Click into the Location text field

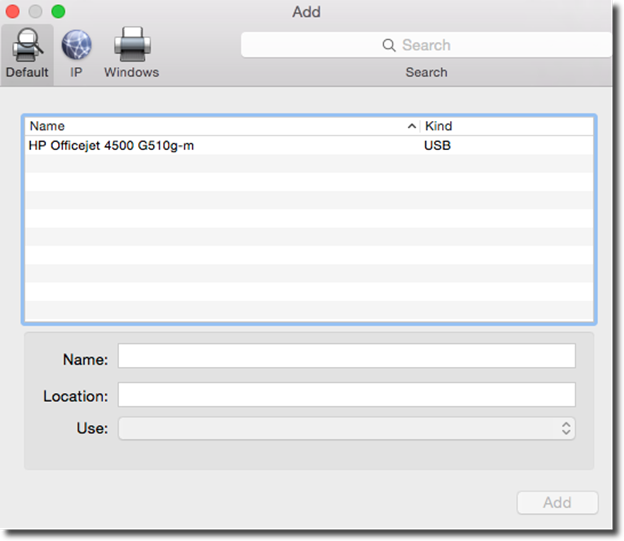click(x=347, y=395)
